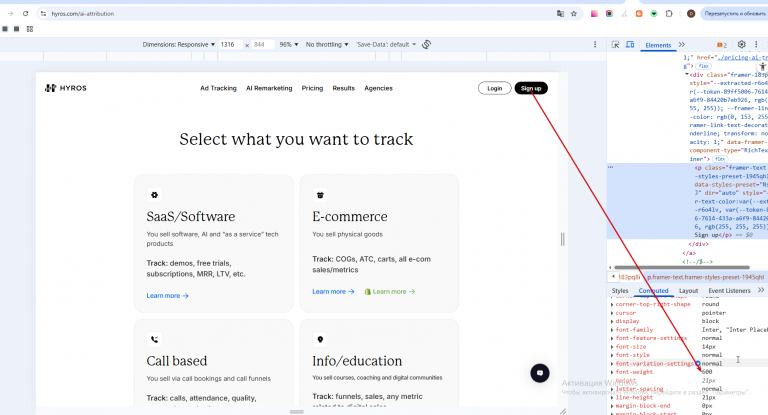Click the green circle extension icon

(654, 14)
